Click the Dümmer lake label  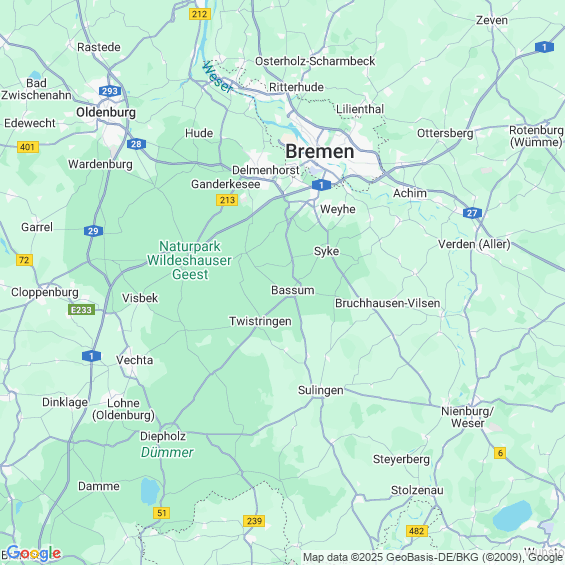coord(167,452)
